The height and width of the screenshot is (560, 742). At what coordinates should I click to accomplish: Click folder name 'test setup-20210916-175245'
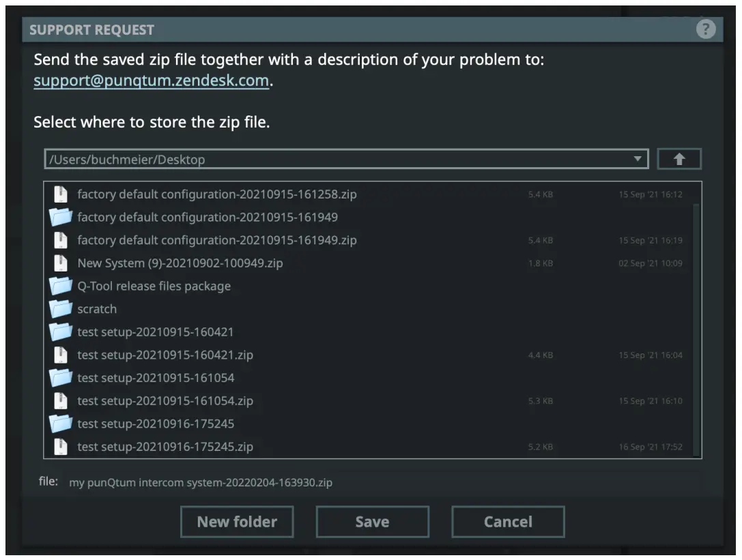[x=156, y=424]
